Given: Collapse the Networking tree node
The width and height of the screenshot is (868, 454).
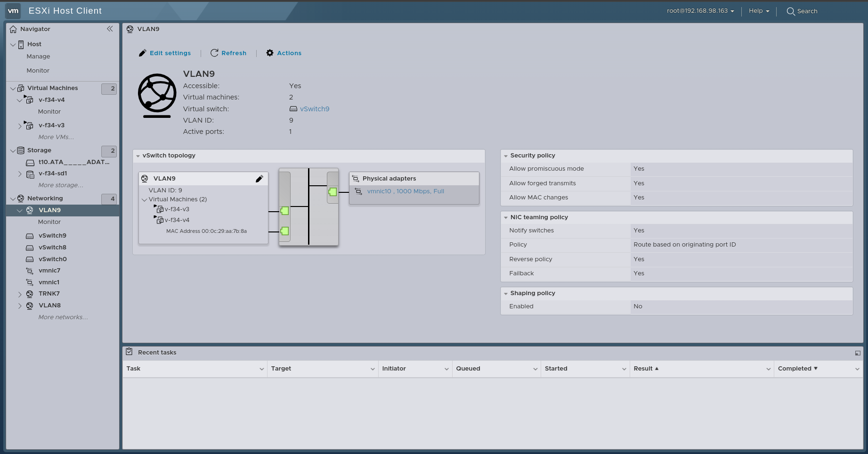Looking at the screenshot, I should click(13, 198).
